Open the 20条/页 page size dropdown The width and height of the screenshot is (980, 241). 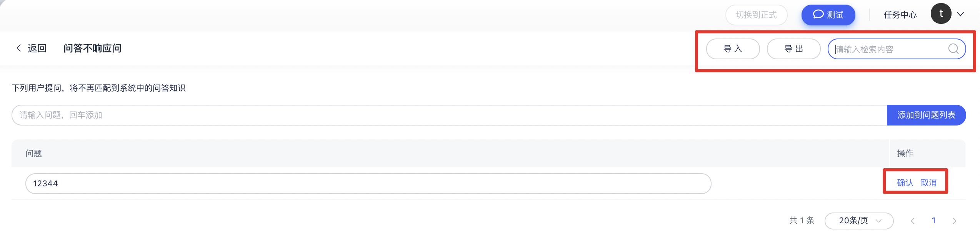coord(859,221)
